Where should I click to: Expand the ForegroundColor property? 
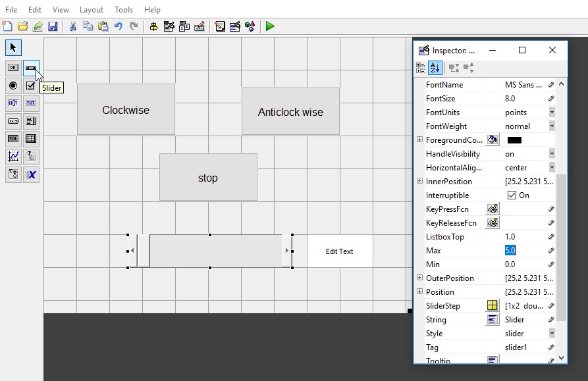[x=419, y=140]
